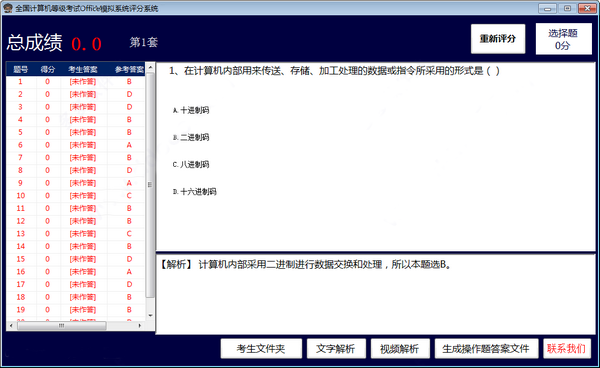
Task: Click the horizontal scroll right arrow
Action: pyautogui.click(x=140, y=326)
